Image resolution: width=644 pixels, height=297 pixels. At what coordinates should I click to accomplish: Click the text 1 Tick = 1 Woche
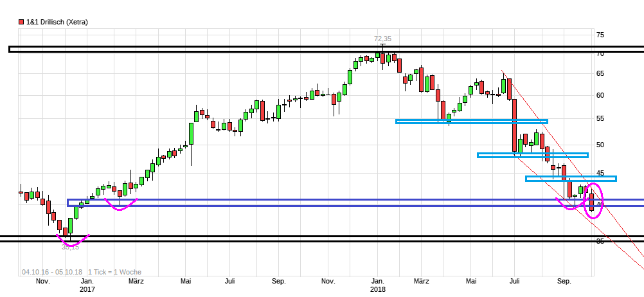(114, 272)
